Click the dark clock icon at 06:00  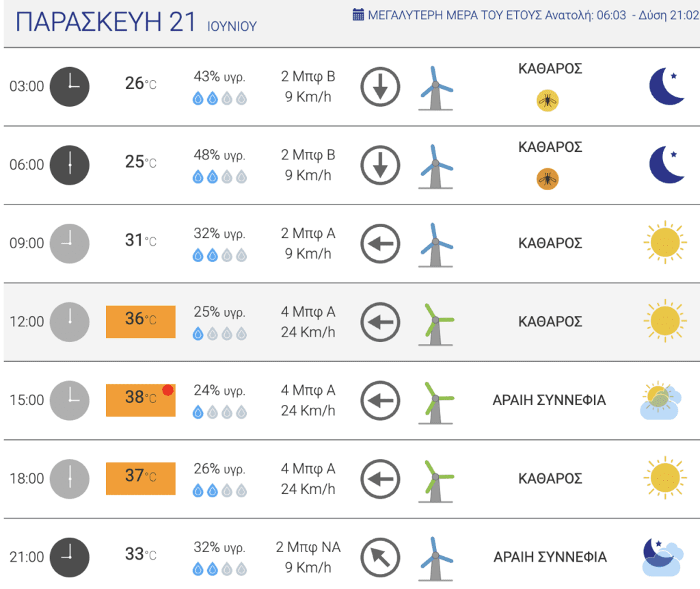pyautogui.click(x=69, y=165)
